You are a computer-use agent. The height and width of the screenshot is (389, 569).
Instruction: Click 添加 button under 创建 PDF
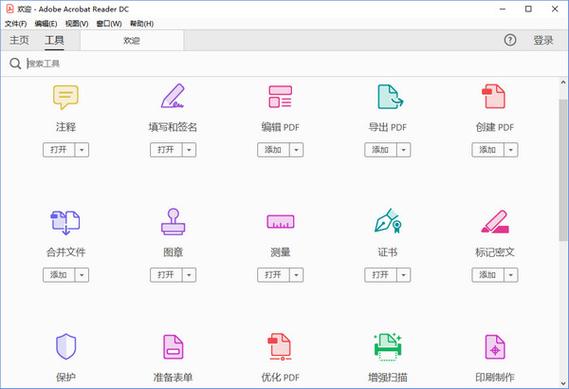[488, 150]
